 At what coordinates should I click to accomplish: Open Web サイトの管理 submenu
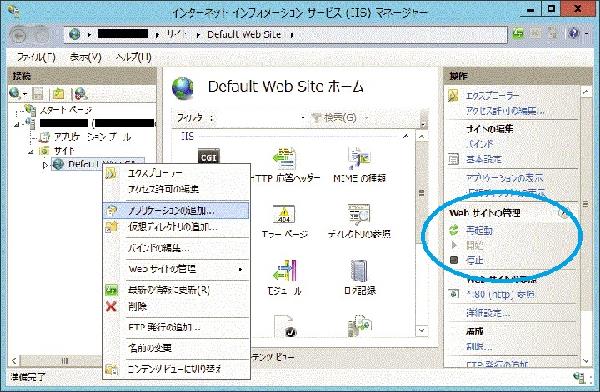click(176, 269)
